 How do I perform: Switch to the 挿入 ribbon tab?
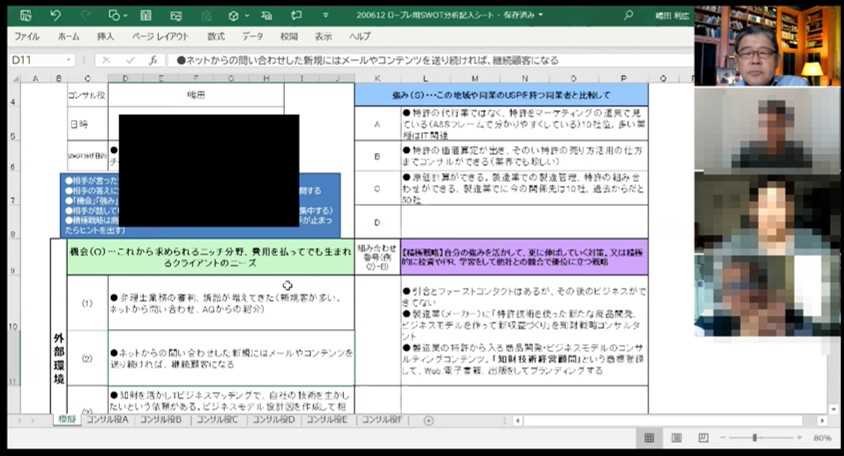105,36
